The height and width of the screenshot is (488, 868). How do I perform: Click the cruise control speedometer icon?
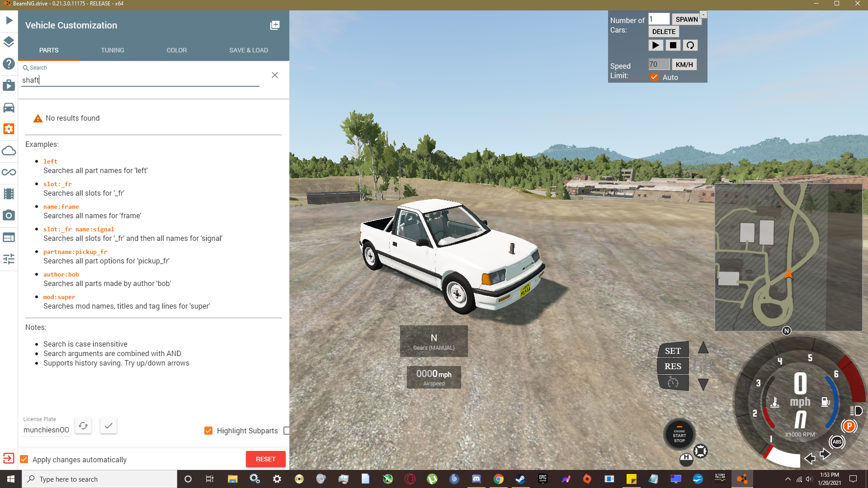coord(673,383)
